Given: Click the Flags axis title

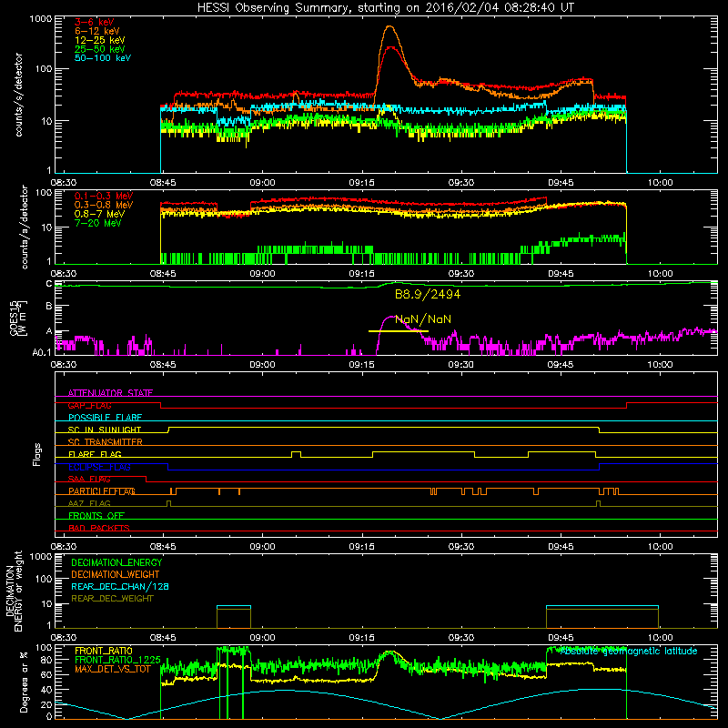Looking at the screenshot, I should (x=36, y=454).
